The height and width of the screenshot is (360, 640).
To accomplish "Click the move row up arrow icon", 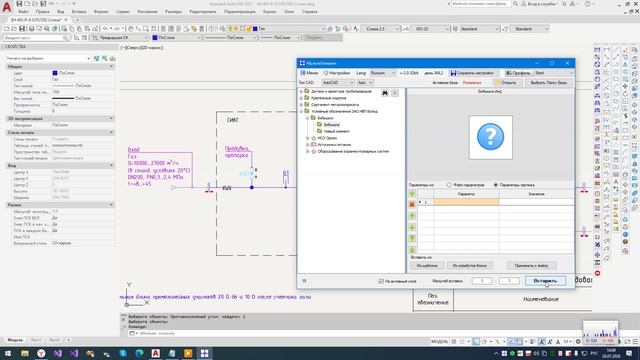I will click(x=412, y=216).
